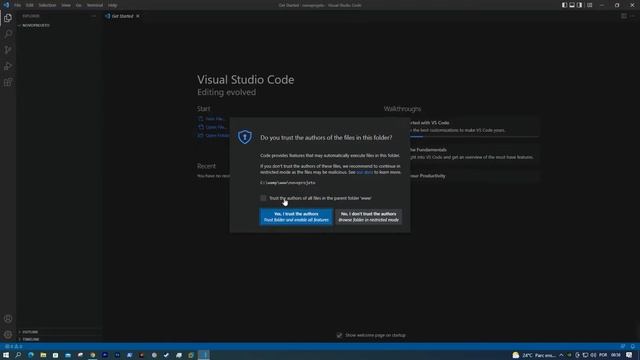Click the POR language indicator
Image resolution: width=640 pixels, height=360 pixels.
(x=603, y=355)
